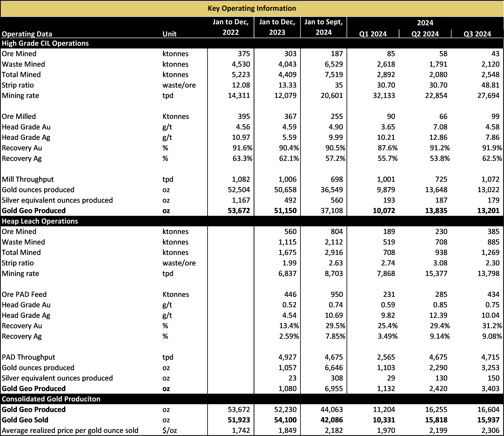Select the Heap Leach Operations section heading

(40, 221)
